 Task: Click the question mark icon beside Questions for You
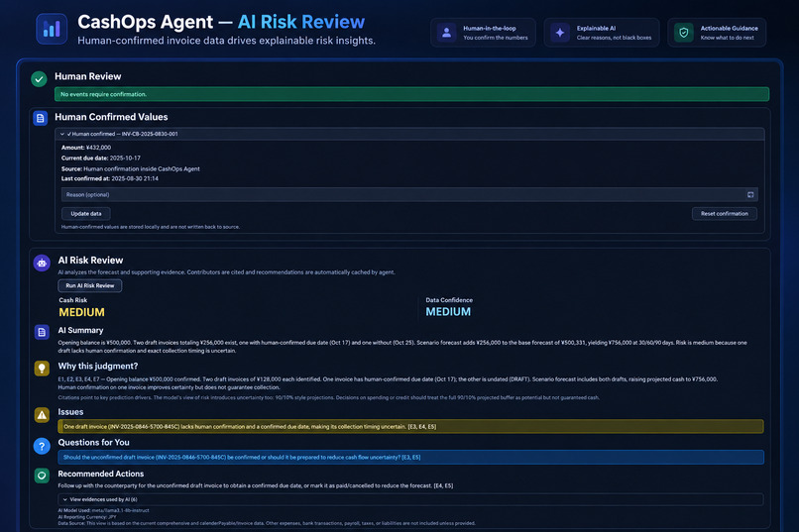[42, 446]
